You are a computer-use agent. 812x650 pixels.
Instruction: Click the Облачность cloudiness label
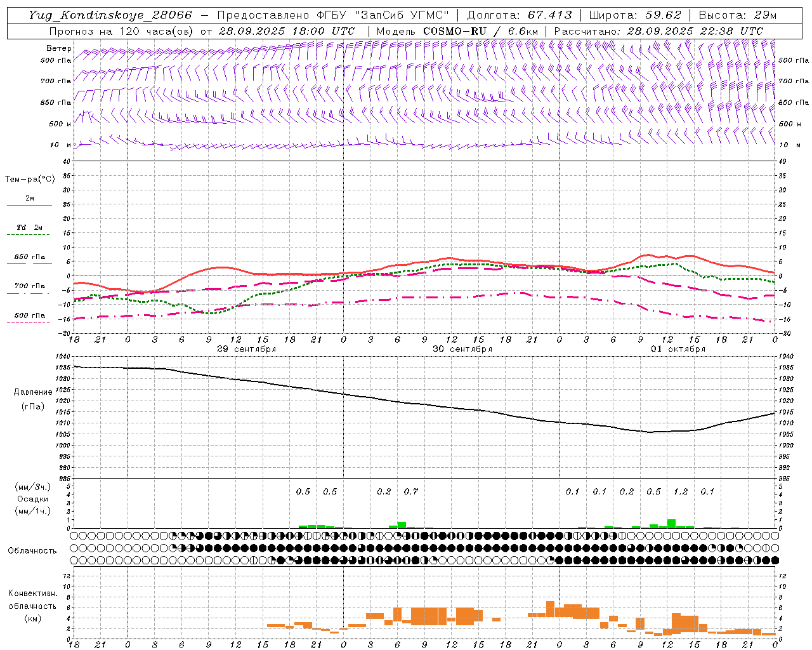32,551
